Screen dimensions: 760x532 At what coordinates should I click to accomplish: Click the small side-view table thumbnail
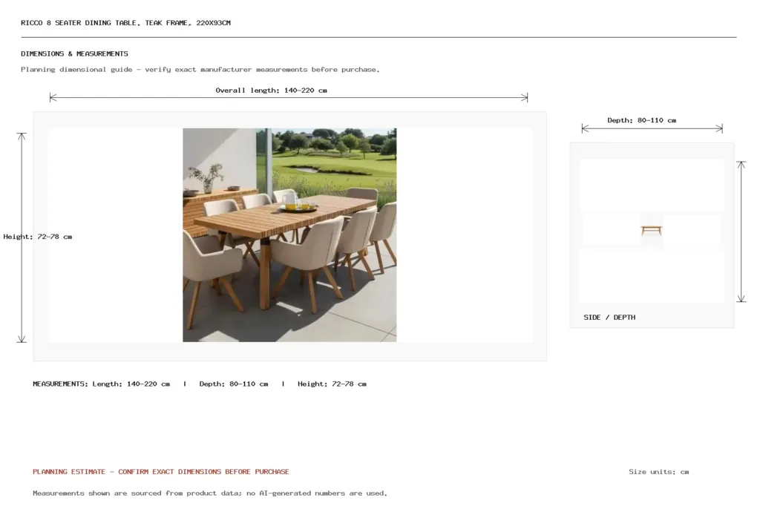pyautogui.click(x=651, y=230)
